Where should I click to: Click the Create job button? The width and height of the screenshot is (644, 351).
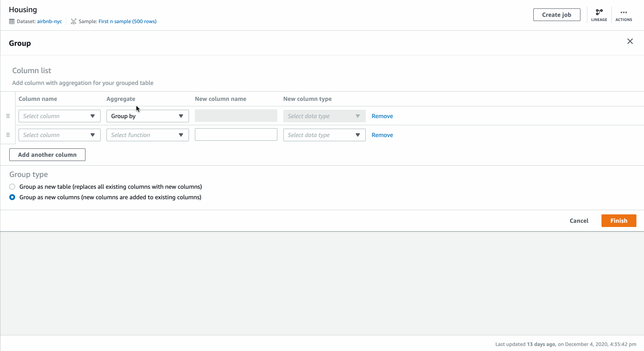coord(556,14)
